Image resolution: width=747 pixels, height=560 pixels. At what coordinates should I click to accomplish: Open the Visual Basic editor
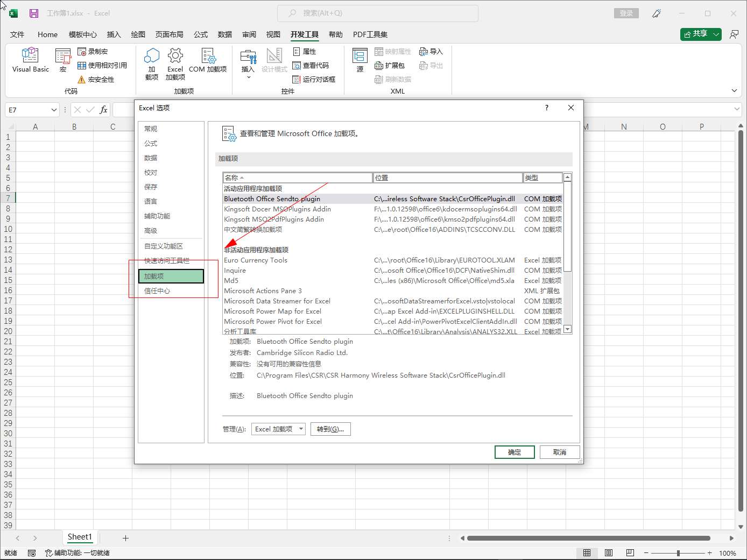click(30, 60)
